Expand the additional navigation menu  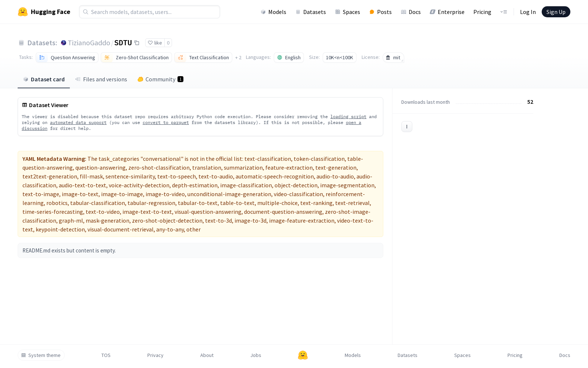point(503,12)
